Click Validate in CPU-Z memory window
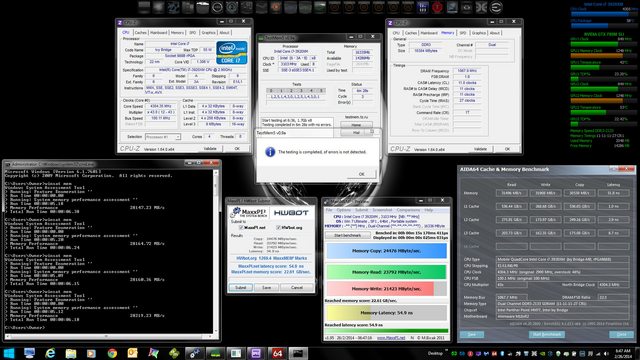This screenshot has width=640, height=360. 480,149
